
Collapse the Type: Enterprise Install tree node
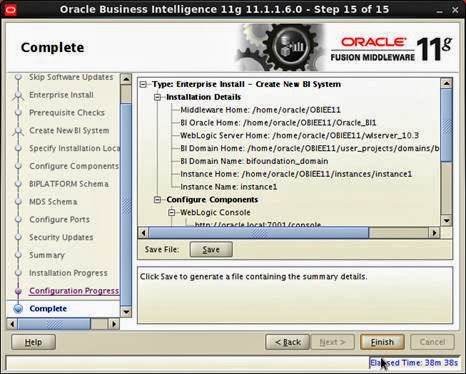tap(143, 84)
